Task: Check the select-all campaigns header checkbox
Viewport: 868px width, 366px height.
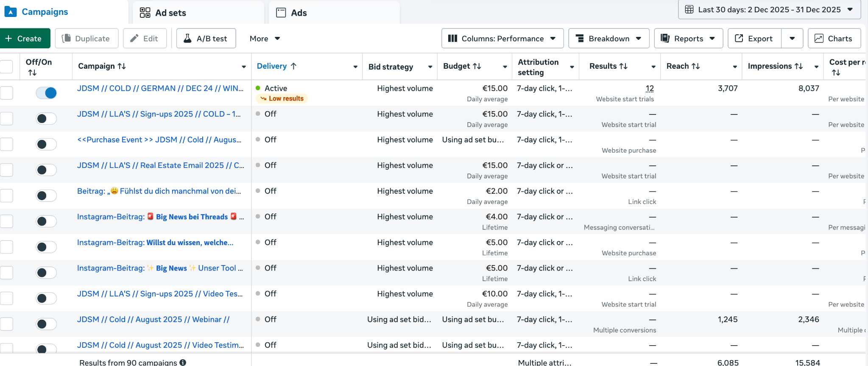Action: [x=6, y=67]
